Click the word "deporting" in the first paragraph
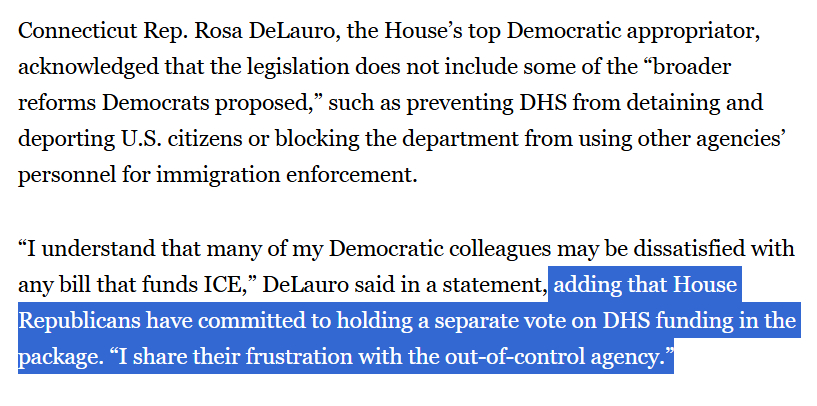This screenshot has width=817, height=406. (x=66, y=138)
